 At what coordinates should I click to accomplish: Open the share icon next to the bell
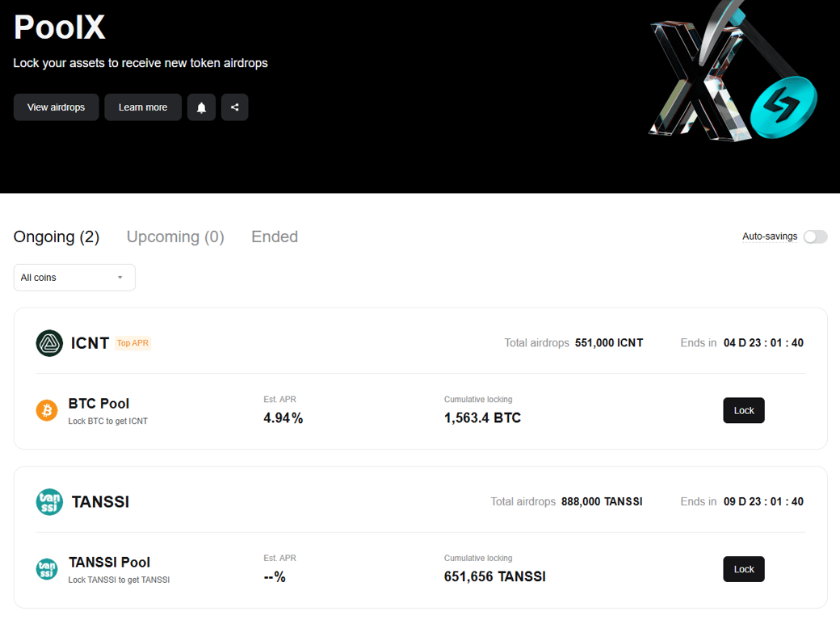pos(234,107)
